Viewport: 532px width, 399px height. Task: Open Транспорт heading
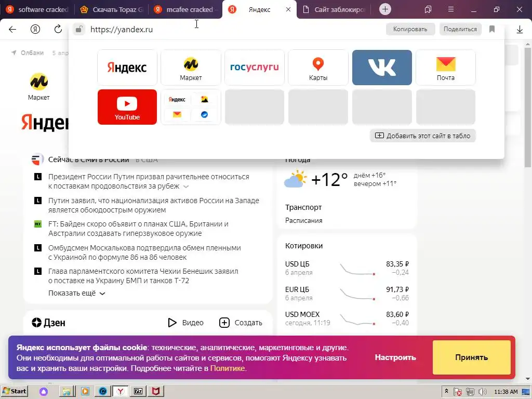(303, 207)
